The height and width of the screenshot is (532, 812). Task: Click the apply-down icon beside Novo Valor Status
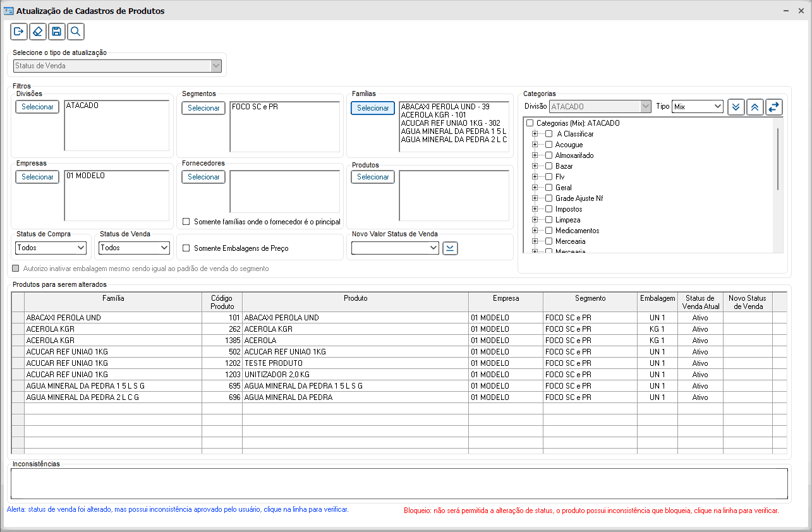[x=449, y=248]
